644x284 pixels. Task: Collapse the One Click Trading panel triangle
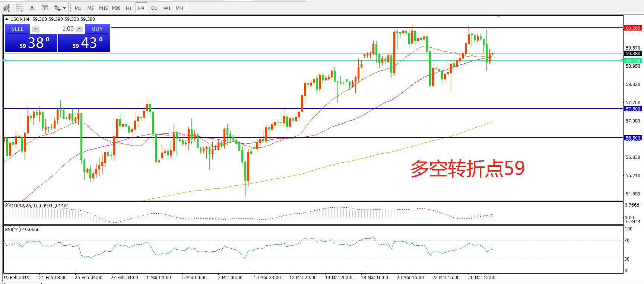(x=6, y=19)
